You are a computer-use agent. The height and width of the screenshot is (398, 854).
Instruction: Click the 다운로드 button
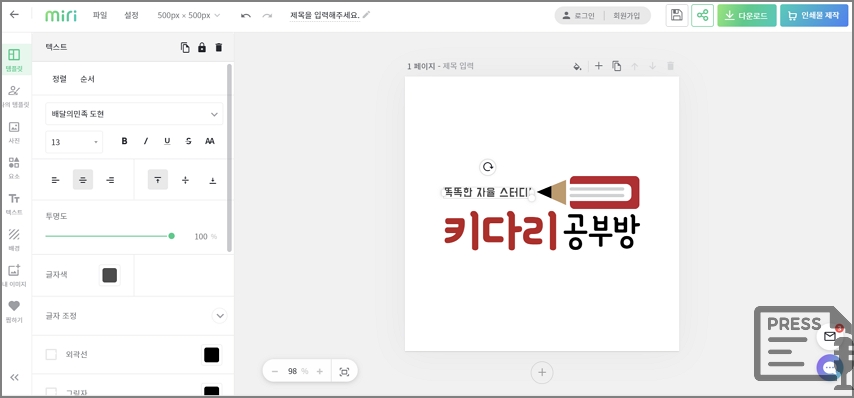pyautogui.click(x=747, y=15)
